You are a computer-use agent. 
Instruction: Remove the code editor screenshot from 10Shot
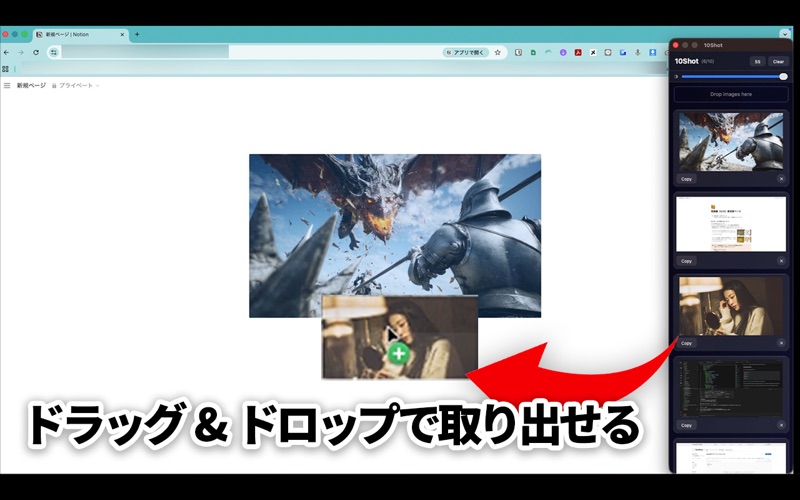(x=781, y=426)
